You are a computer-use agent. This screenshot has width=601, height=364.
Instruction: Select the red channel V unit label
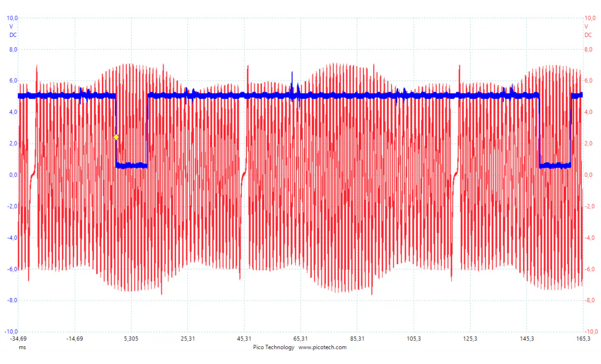(x=586, y=27)
